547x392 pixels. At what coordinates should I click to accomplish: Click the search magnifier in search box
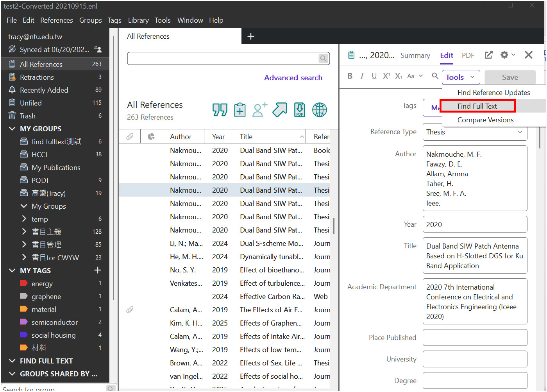[324, 59]
